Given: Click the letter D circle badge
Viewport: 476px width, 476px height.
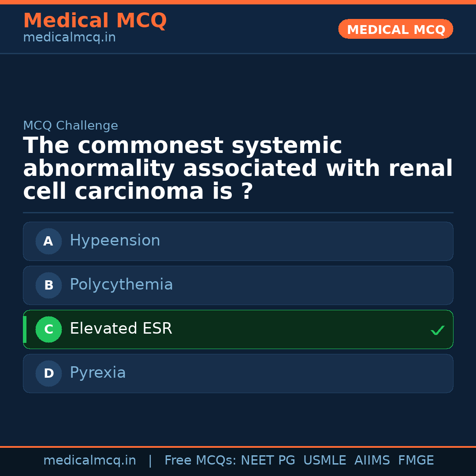Looking at the screenshot, I should (x=48, y=373).
